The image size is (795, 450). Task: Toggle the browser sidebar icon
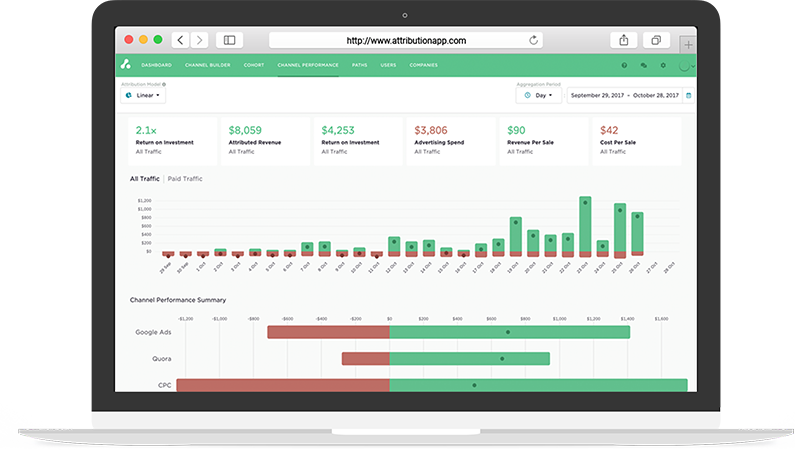point(229,40)
